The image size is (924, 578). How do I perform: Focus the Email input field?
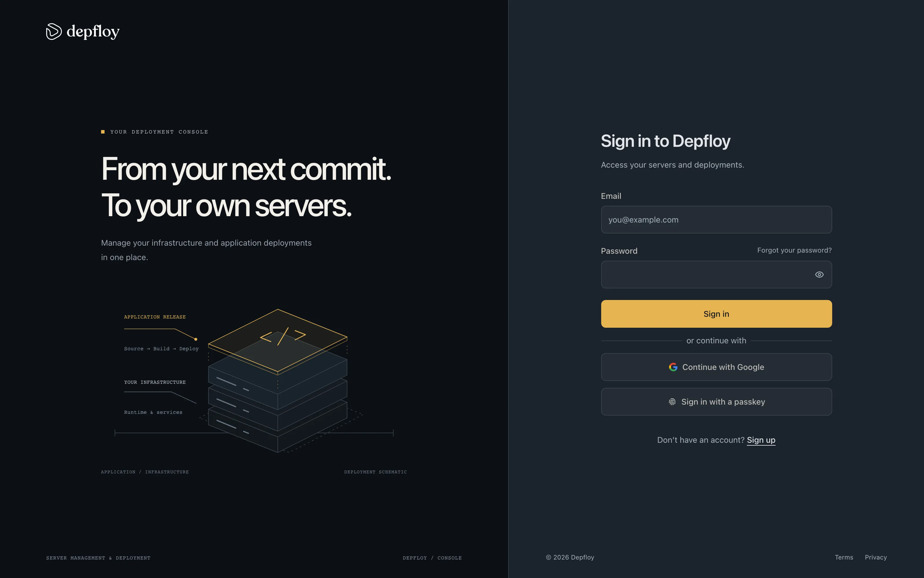pyautogui.click(x=716, y=220)
